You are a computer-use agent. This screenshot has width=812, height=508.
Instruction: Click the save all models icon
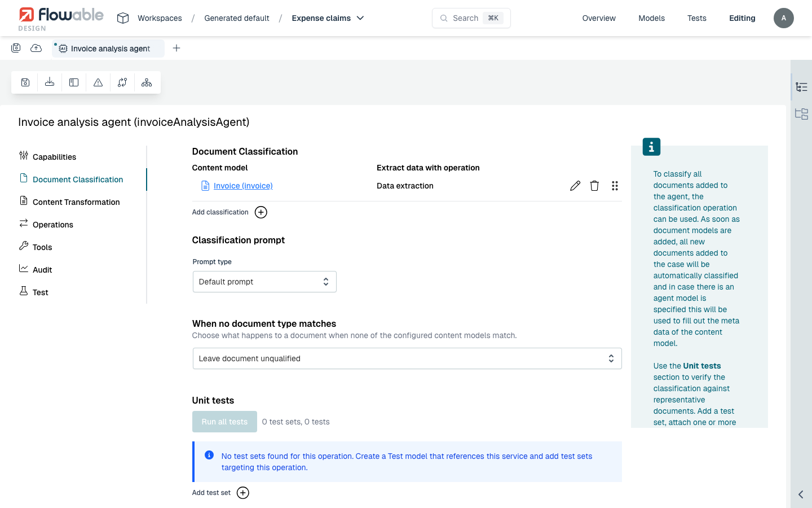(16, 48)
